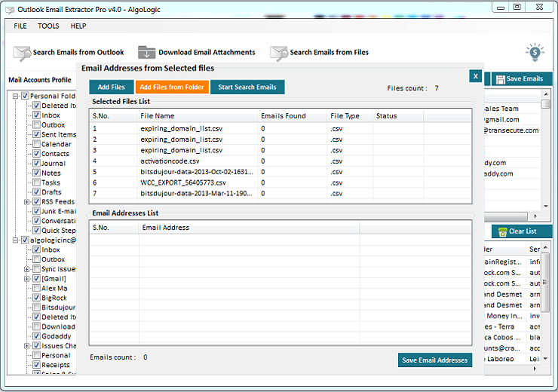Close the Email Addresses dialog with X
Image resolution: width=558 pixels, height=392 pixels.
pos(475,75)
